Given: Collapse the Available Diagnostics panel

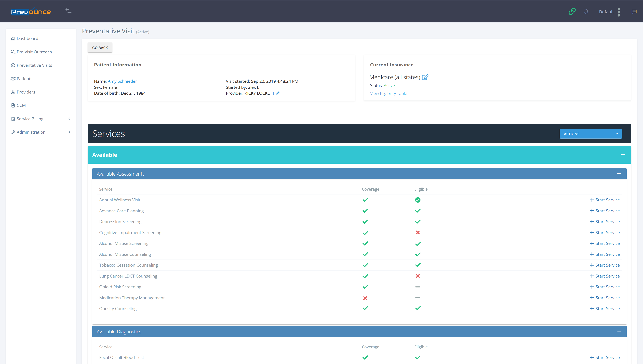Looking at the screenshot, I should click(619, 331).
